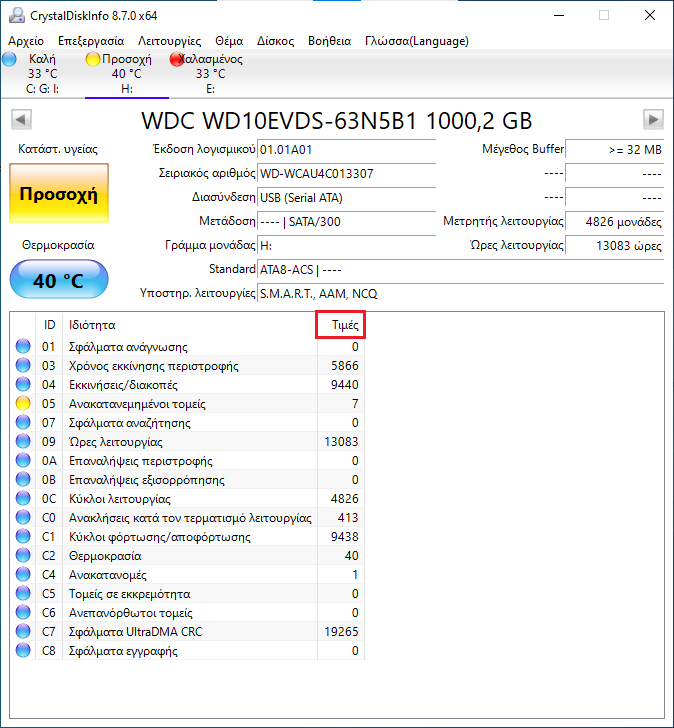This screenshot has width=674, height=728.
Task: Select the Προσοχή disk H: tab
Action: click(127, 73)
